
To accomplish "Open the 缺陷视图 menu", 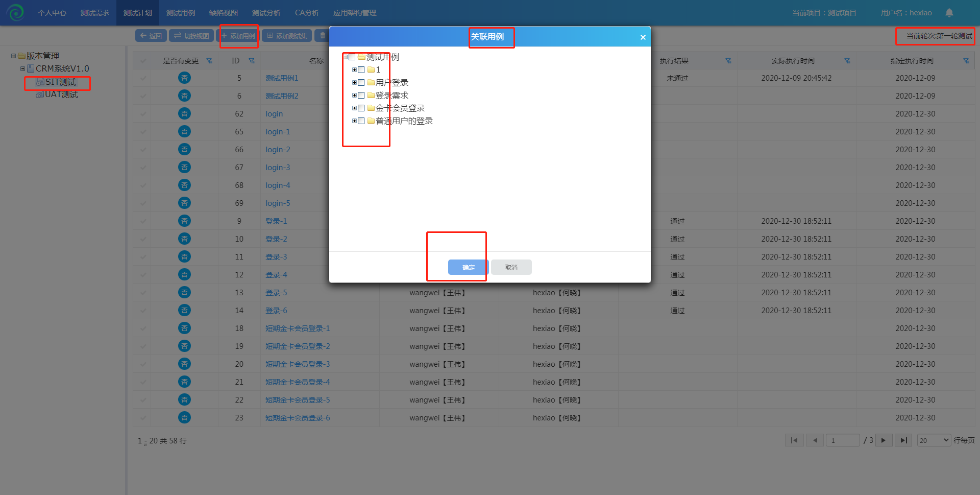I will click(224, 13).
